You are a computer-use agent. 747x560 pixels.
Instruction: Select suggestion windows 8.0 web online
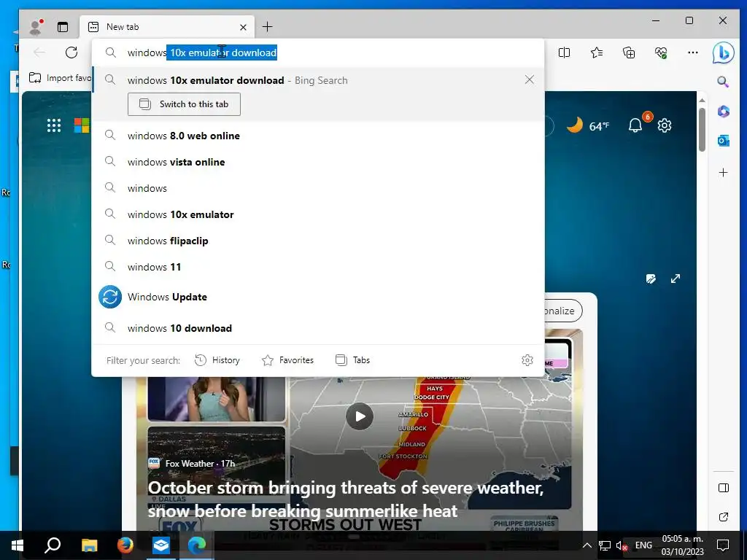point(318,136)
